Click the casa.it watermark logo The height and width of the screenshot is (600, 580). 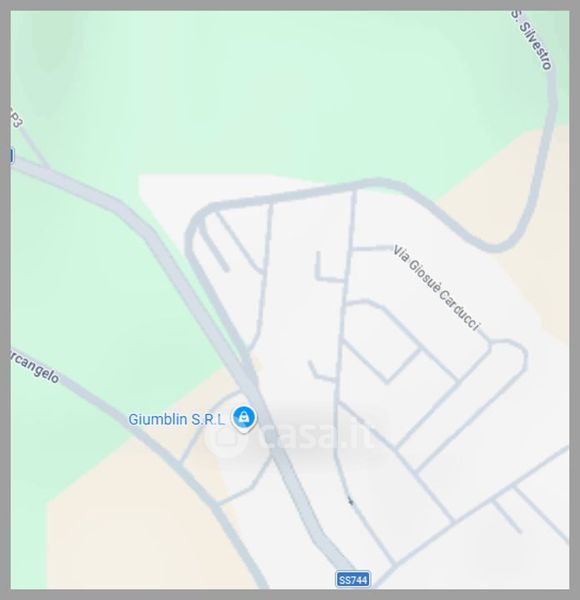tap(223, 438)
